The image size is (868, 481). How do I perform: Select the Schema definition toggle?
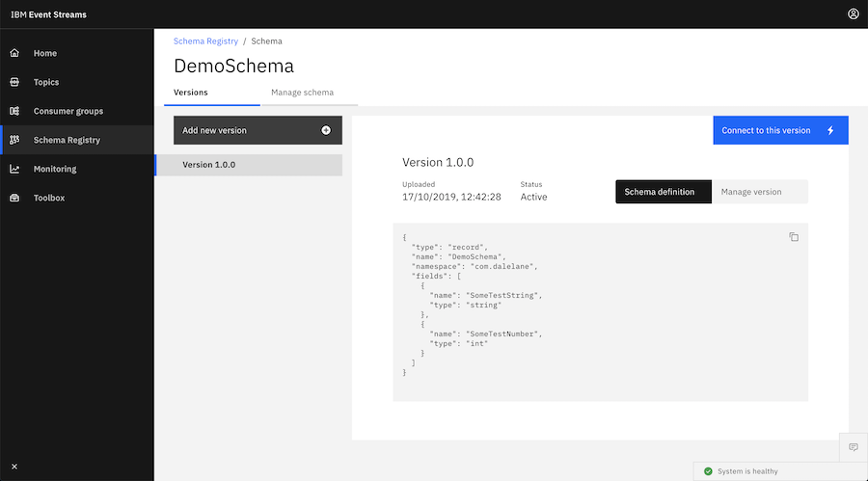point(664,192)
